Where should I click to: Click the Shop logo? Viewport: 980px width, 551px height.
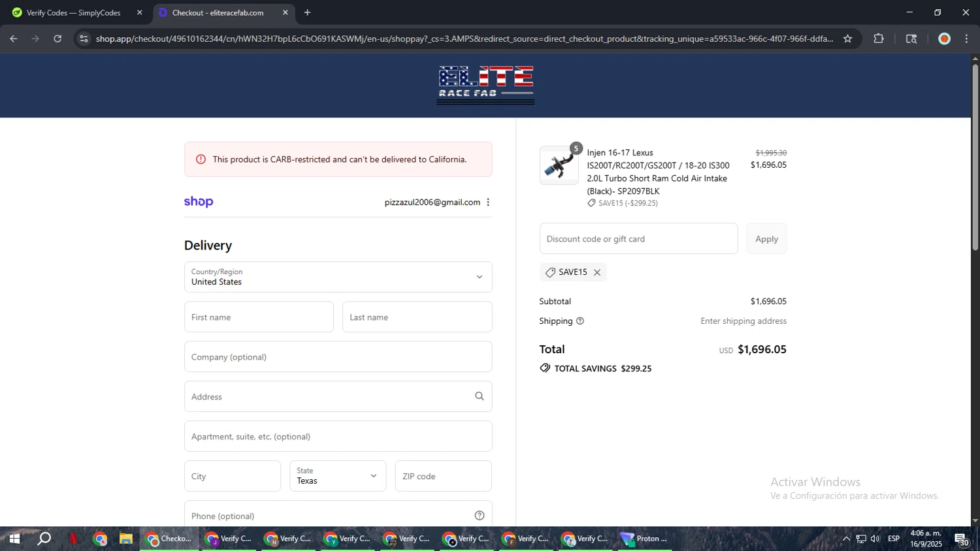[199, 202]
